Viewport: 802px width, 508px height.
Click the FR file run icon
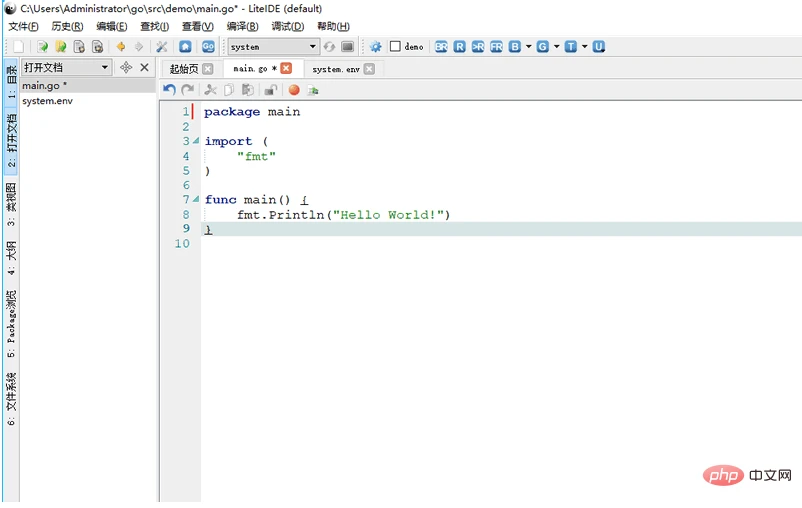pyautogui.click(x=496, y=47)
